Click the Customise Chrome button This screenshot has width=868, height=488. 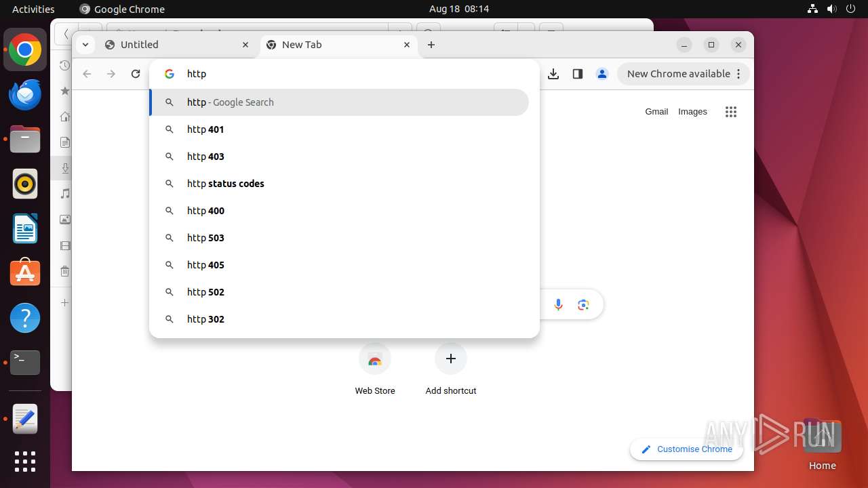pyautogui.click(x=687, y=449)
